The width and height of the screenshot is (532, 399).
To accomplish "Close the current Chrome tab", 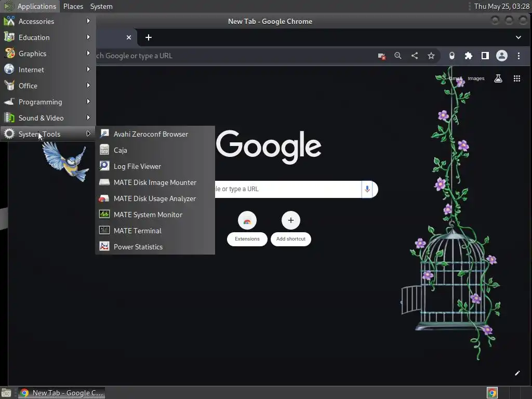I will coord(129,37).
